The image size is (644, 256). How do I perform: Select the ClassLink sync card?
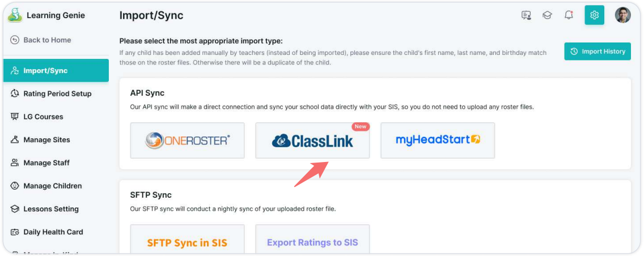coord(312,140)
